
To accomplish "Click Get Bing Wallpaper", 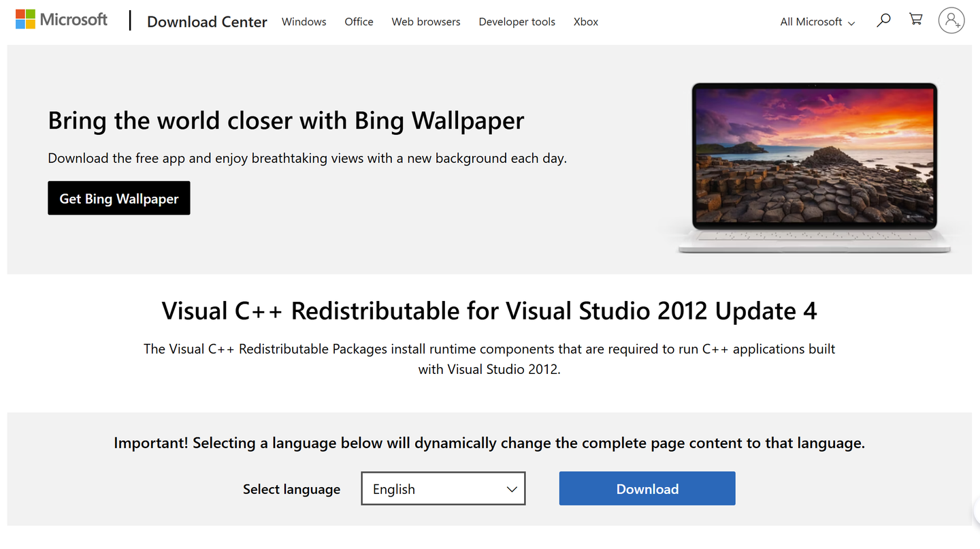I will click(118, 198).
